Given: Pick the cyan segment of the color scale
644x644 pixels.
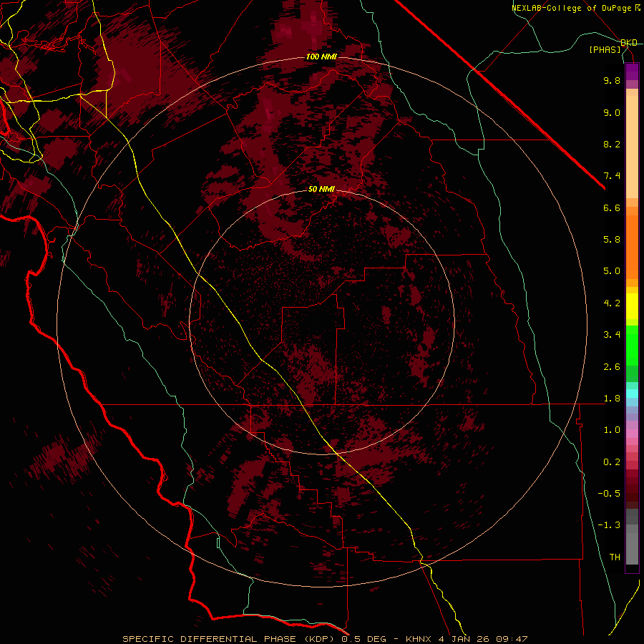Looking at the screenshot, I should click(632, 394).
